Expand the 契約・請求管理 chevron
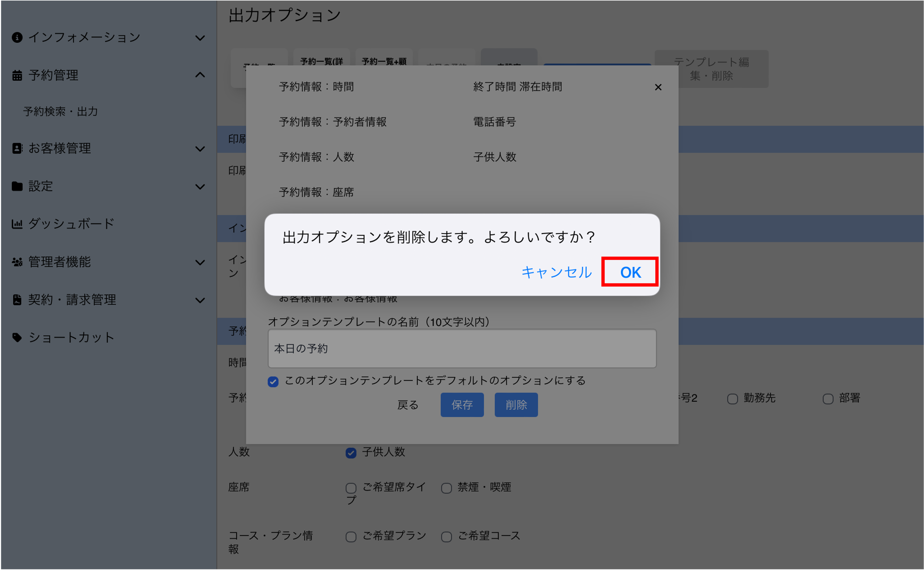The height and width of the screenshot is (570, 924). pos(200,300)
